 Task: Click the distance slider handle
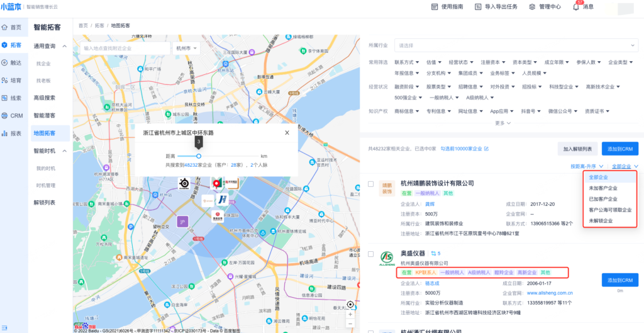coord(199,155)
